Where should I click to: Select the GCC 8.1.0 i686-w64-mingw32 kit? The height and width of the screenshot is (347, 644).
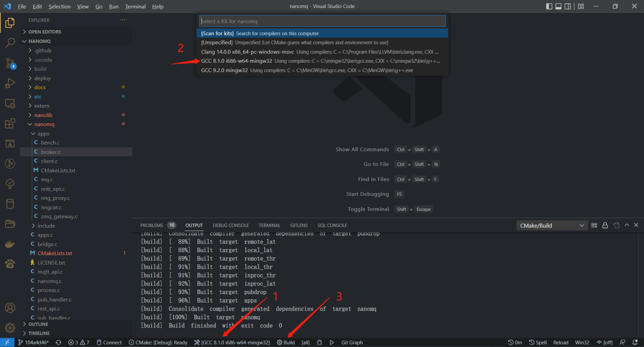point(322,61)
